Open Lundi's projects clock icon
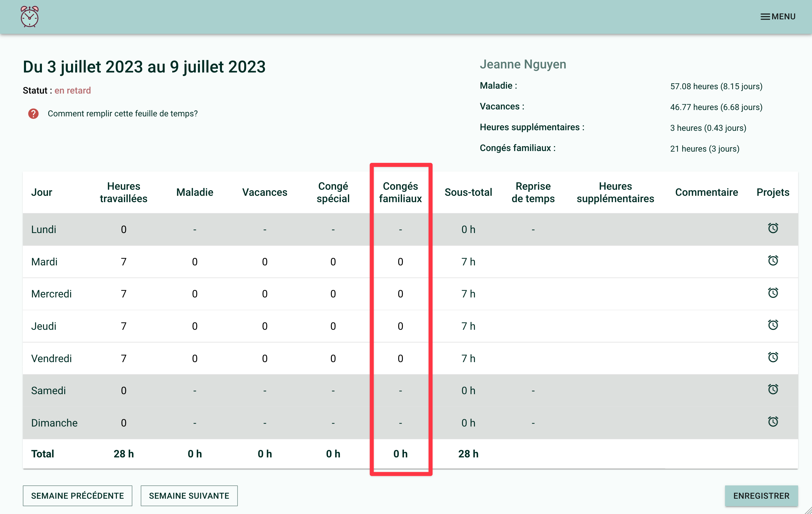This screenshot has width=812, height=514. [772, 228]
